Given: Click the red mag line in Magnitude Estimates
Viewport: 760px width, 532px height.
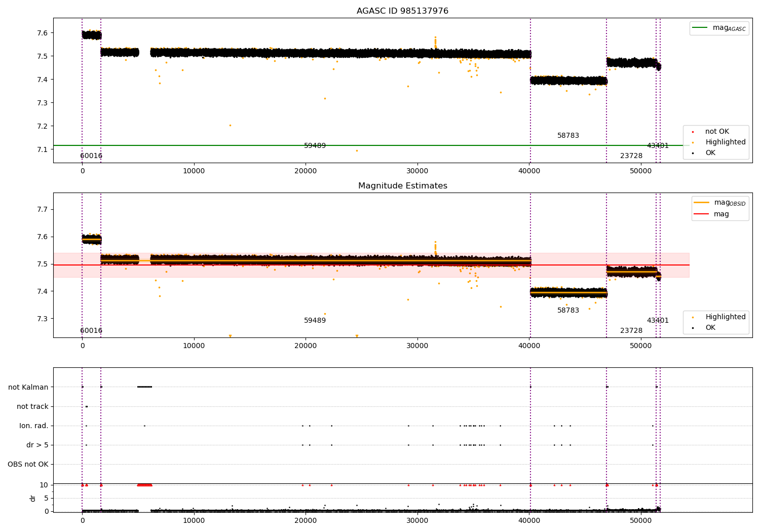Looking at the screenshot, I should pyautogui.click(x=371, y=265).
